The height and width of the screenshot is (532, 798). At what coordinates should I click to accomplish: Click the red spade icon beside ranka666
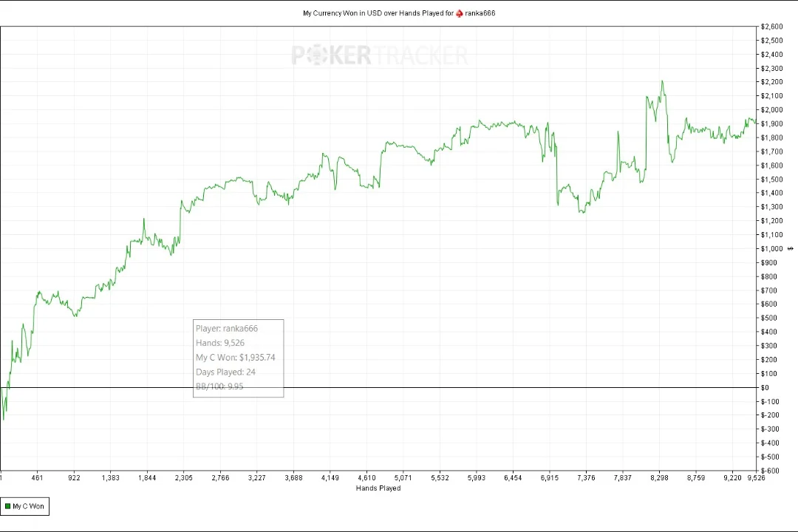click(459, 13)
